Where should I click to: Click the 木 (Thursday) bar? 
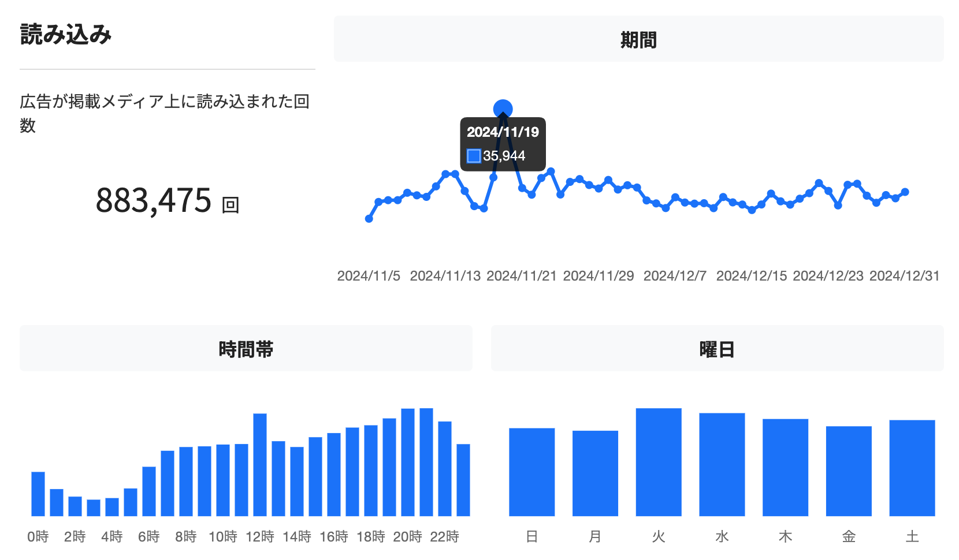[785, 467]
